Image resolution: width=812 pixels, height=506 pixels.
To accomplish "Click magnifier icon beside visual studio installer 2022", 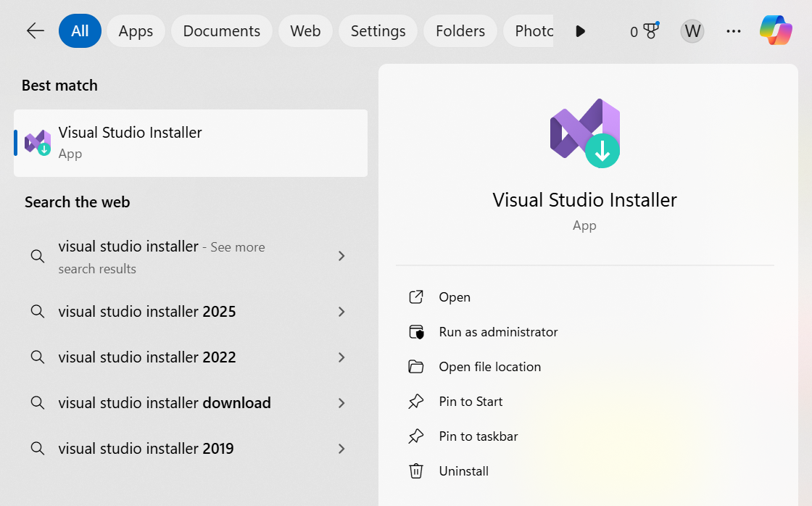I will click(37, 357).
